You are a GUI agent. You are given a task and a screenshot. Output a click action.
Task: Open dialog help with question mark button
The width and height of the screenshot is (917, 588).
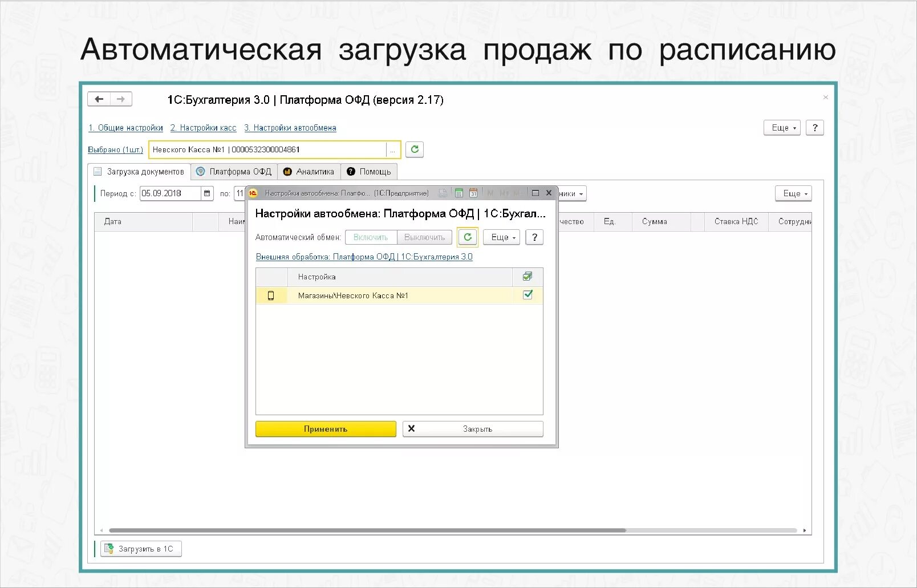click(x=534, y=237)
